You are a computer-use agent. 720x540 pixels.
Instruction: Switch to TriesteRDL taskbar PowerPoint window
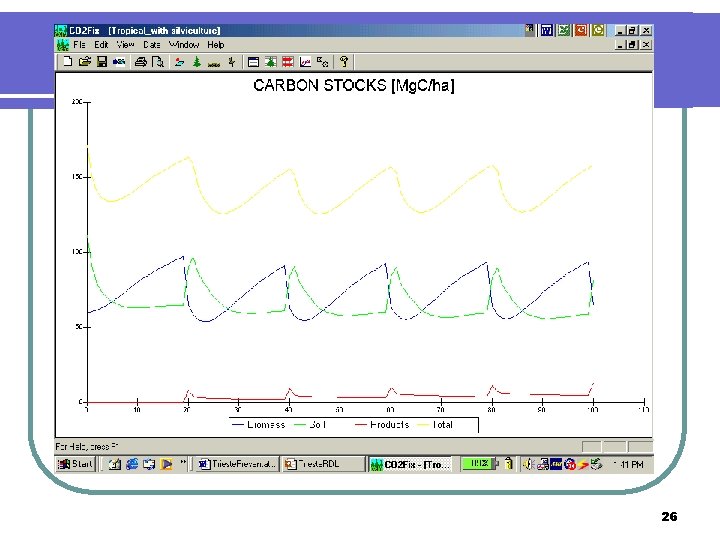point(323,464)
